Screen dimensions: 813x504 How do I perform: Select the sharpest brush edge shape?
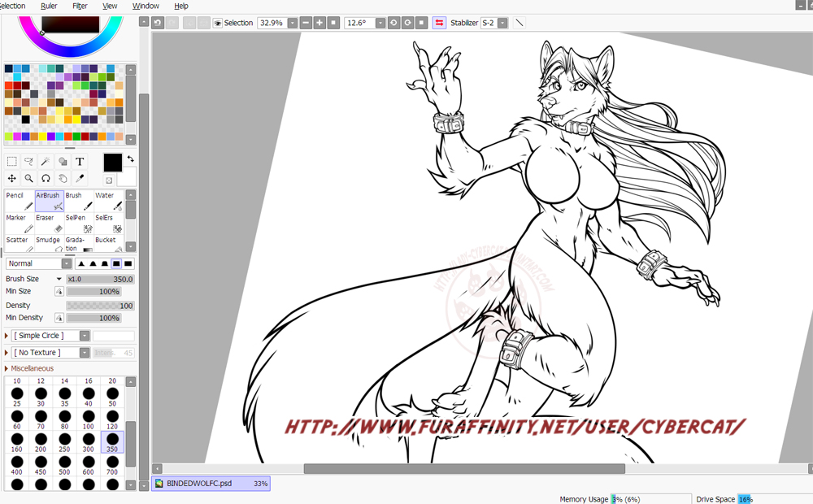[81, 263]
